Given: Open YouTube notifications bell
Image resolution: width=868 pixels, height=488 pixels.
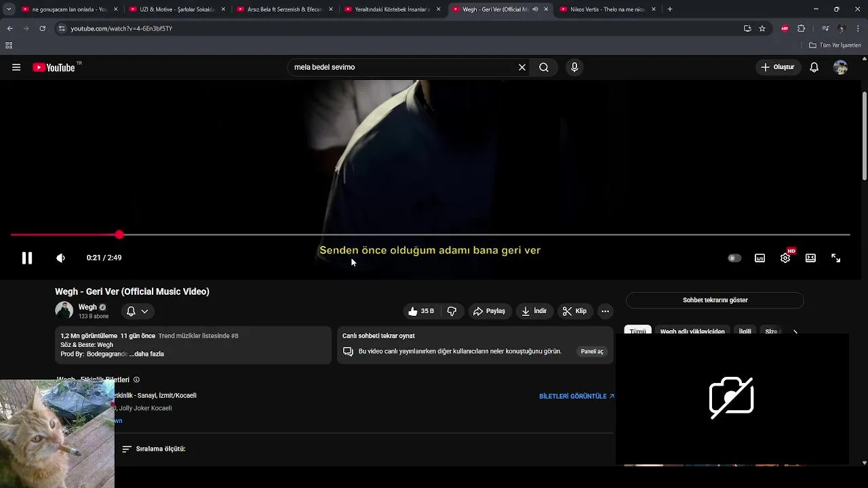Looking at the screenshot, I should click(814, 67).
